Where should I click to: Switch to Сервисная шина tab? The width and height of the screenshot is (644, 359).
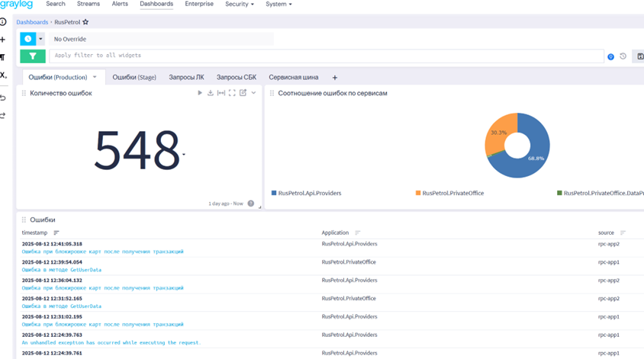(x=294, y=77)
